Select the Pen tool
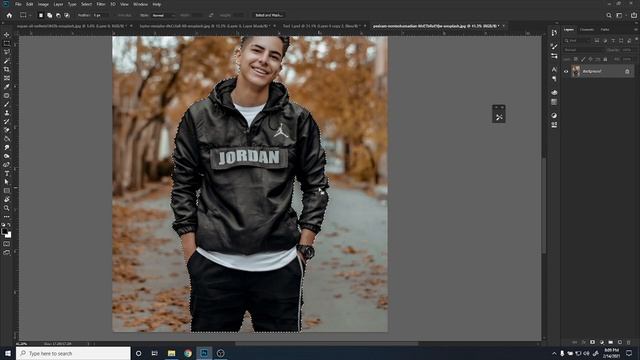The height and width of the screenshot is (360, 640). click(x=7, y=164)
